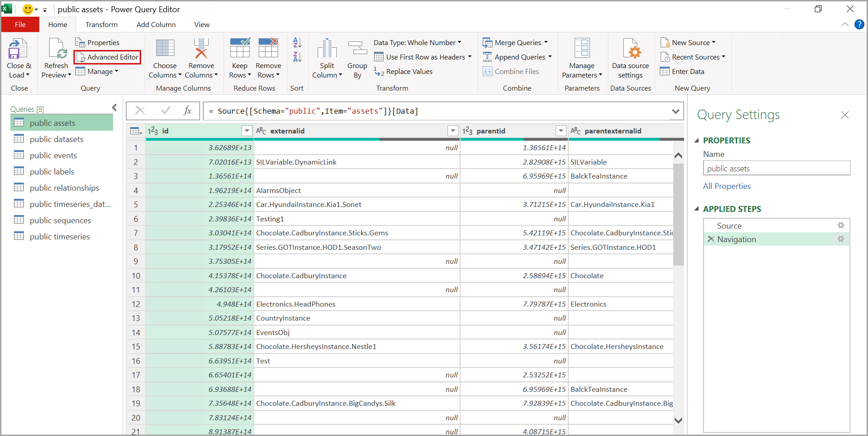
Task: Click the All Properties link
Action: pyautogui.click(x=726, y=186)
